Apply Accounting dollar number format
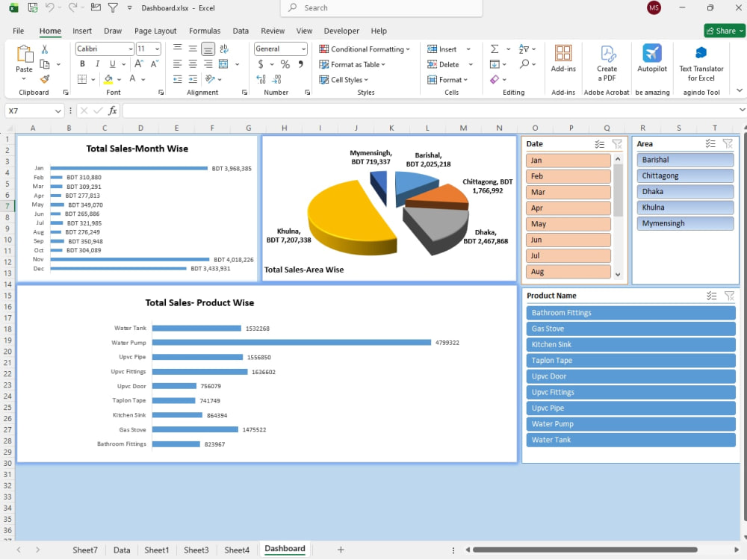Viewport: 747px width, 560px height. [261, 63]
